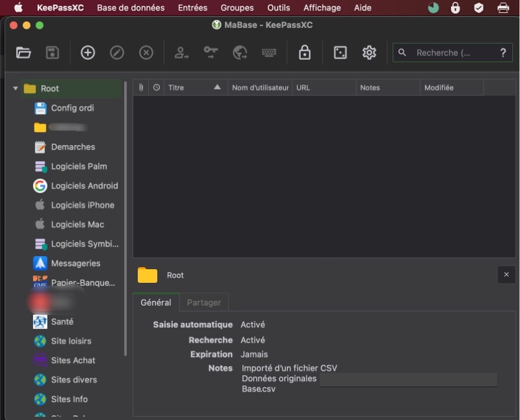
Task: Click the search help question mark
Action: 502,53
